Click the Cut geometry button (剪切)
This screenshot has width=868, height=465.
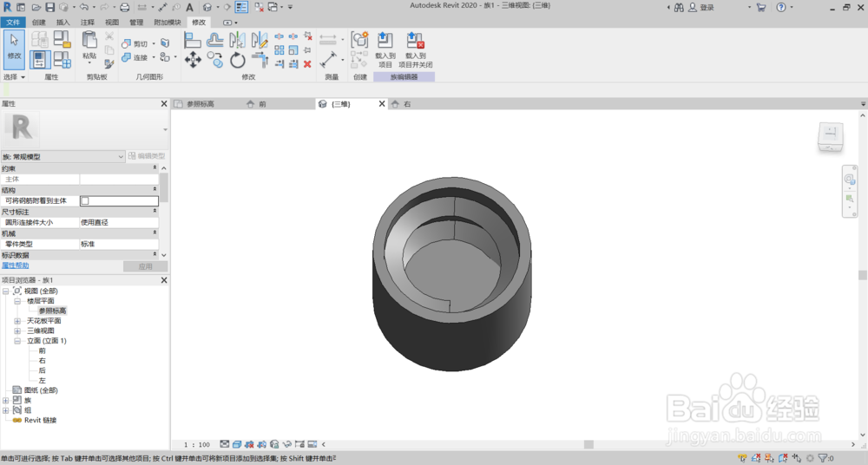coord(135,43)
